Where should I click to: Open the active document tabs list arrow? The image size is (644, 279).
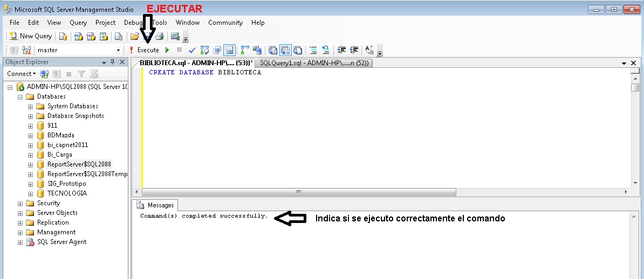click(624, 63)
